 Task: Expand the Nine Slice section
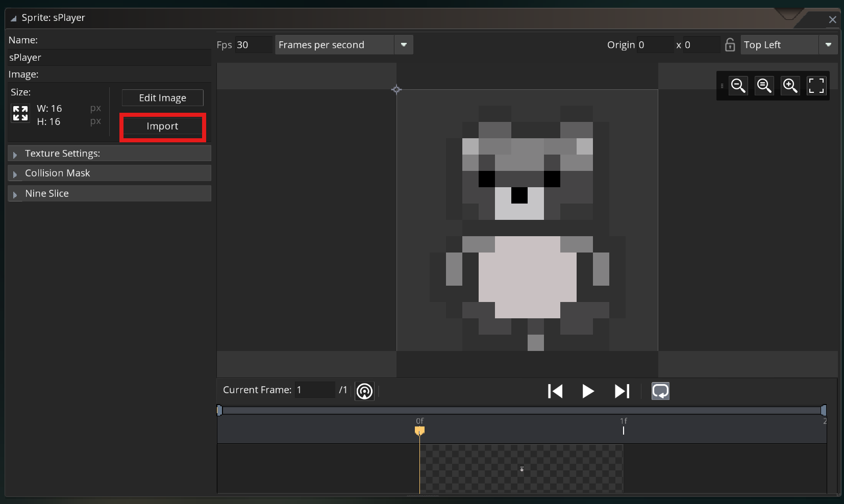[15, 194]
